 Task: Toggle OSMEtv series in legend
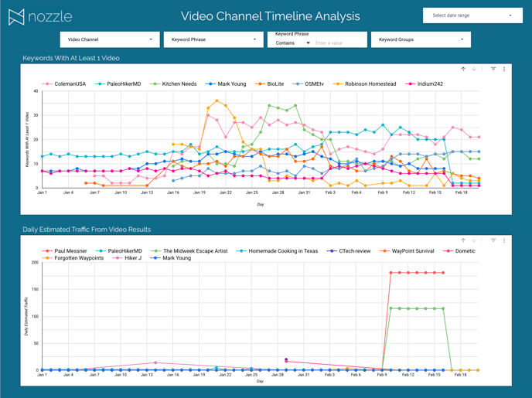tap(308, 83)
